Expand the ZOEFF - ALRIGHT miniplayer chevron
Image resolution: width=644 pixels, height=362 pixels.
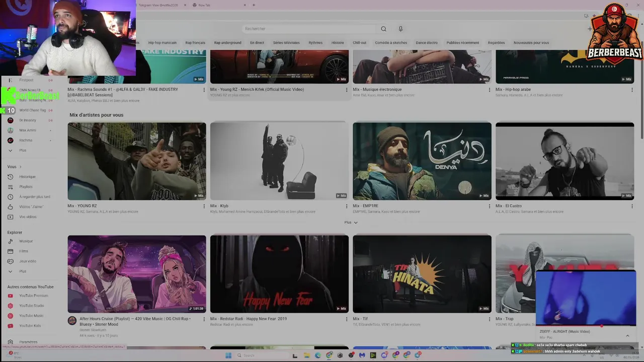(627, 336)
